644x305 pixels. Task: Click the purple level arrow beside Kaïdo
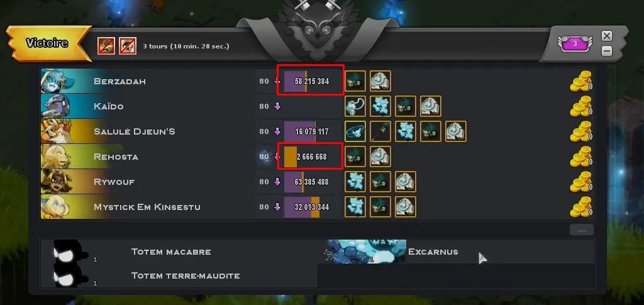[x=277, y=106]
